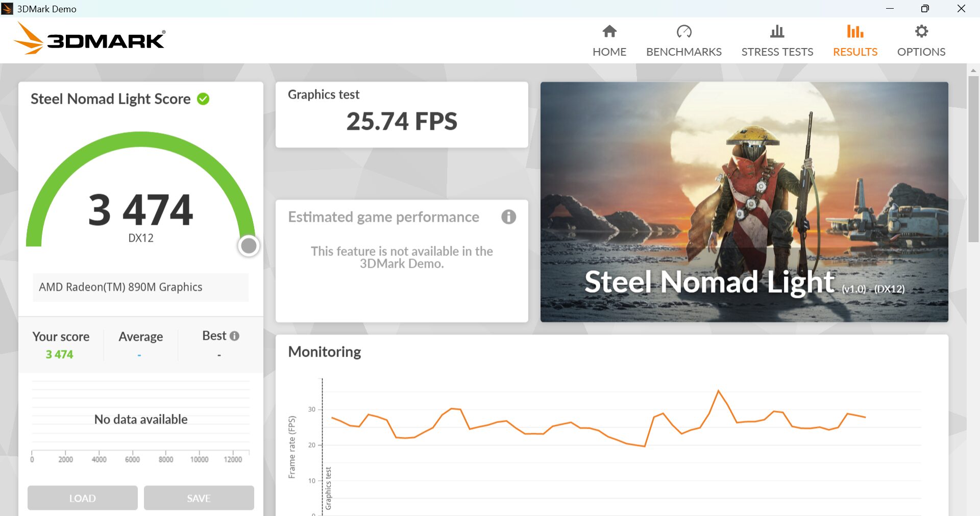Click the Benchmarks gauge icon
This screenshot has width=980, height=516.
point(684,32)
